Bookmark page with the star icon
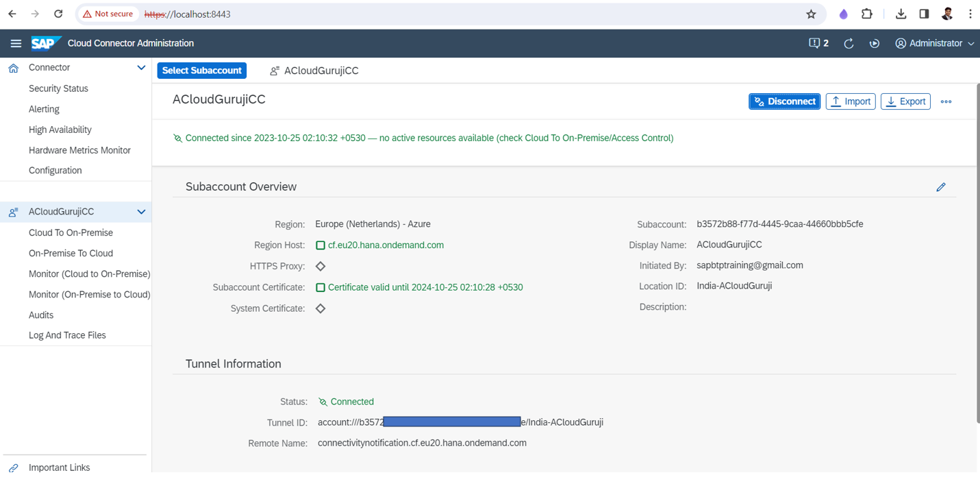980x486 pixels. [811, 14]
